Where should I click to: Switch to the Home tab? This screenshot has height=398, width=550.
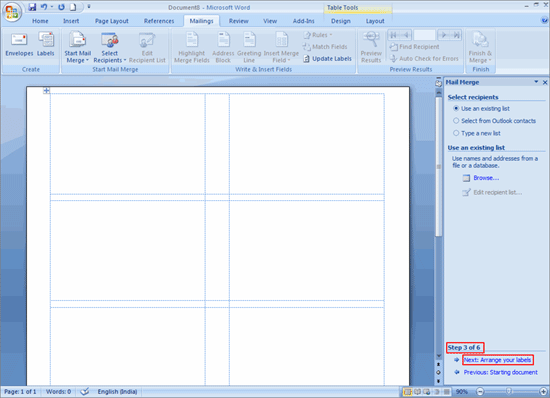pyautogui.click(x=40, y=21)
